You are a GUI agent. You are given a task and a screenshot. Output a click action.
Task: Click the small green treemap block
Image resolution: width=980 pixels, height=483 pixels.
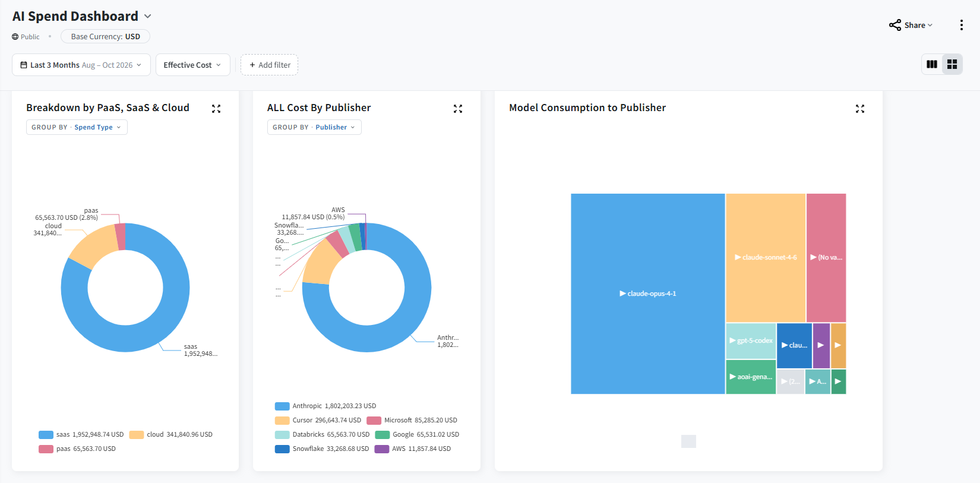[x=839, y=381]
